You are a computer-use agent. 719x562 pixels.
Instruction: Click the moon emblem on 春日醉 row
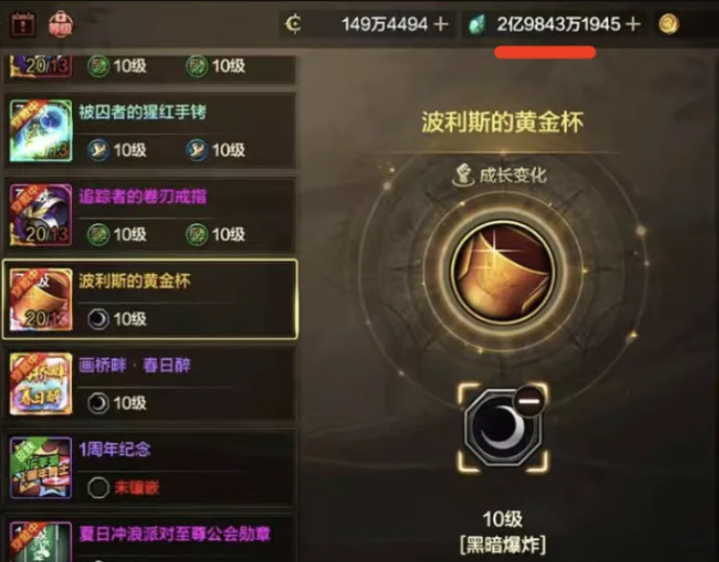pos(98,403)
